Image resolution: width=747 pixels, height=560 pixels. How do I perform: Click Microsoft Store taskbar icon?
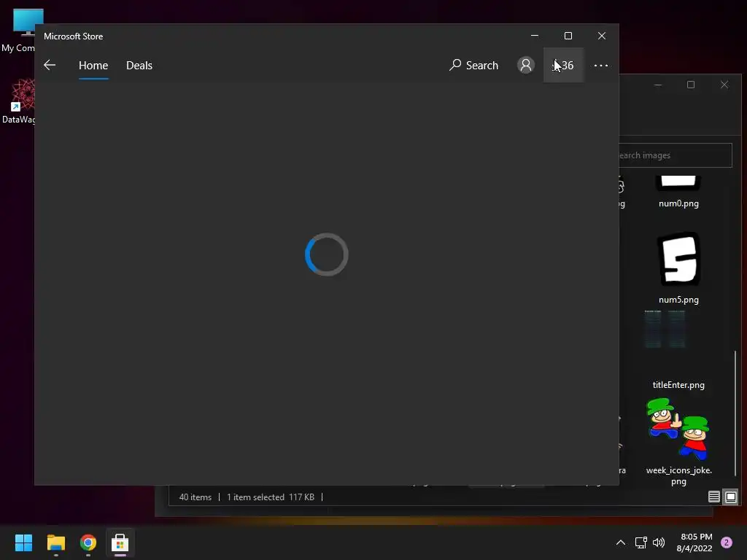click(x=120, y=542)
